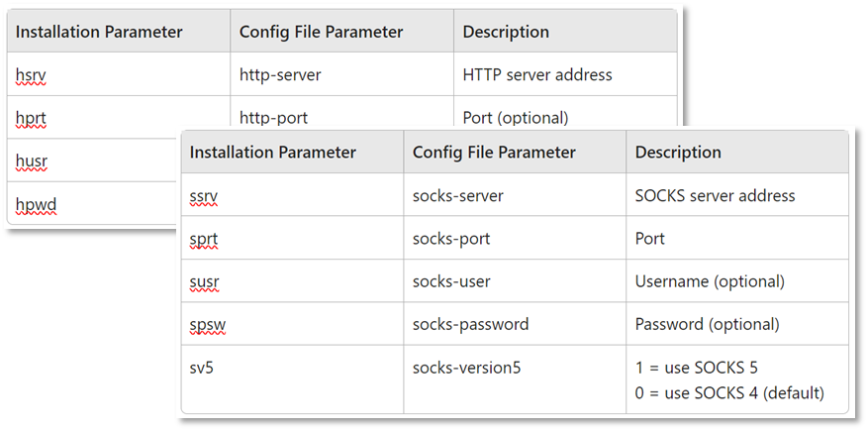Click Installation Parameter header in HTTP table

click(99, 32)
